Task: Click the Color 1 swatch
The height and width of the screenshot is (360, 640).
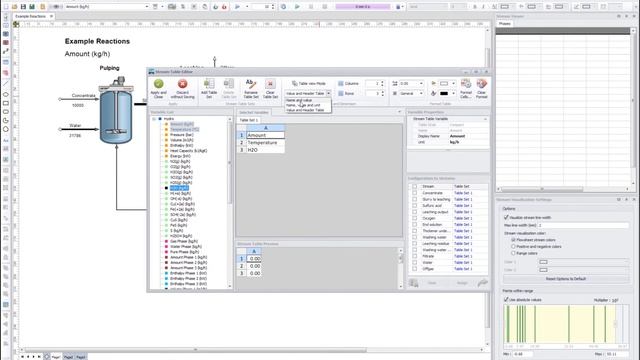Action: point(543,262)
